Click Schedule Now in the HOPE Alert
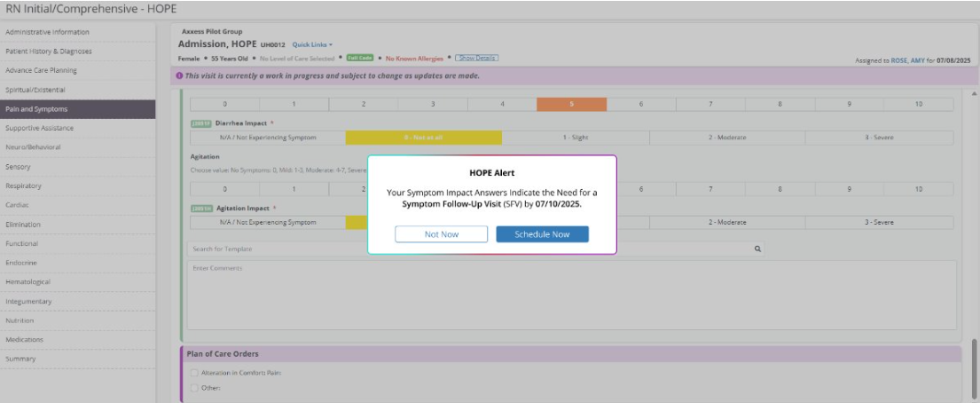 [x=542, y=234]
